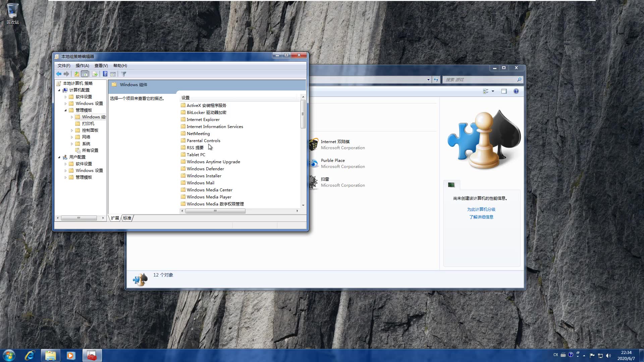Click the volume icon in the system tray
The height and width of the screenshot is (362, 644).
click(x=608, y=355)
